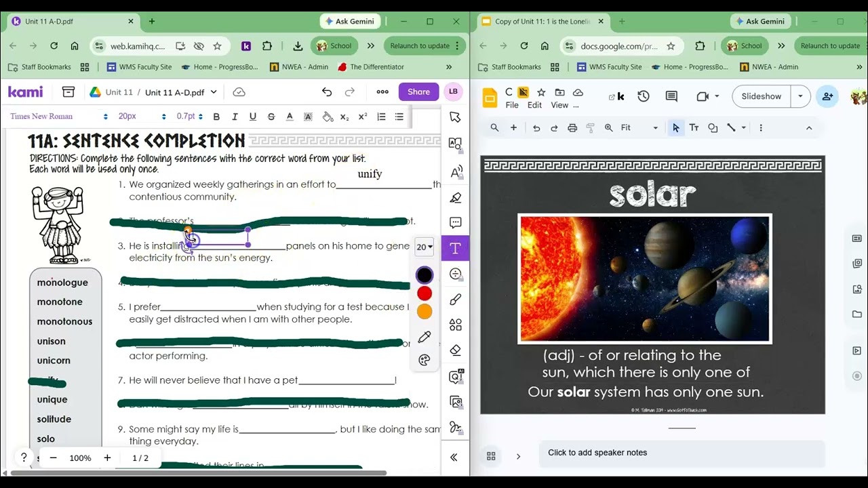Open the Kami text color option
868x488 pixels.
click(x=290, y=117)
